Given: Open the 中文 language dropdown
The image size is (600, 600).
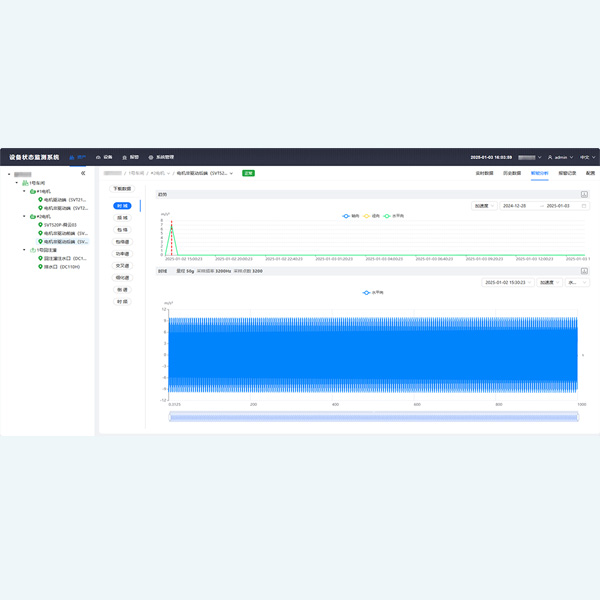Looking at the screenshot, I should click(585, 157).
